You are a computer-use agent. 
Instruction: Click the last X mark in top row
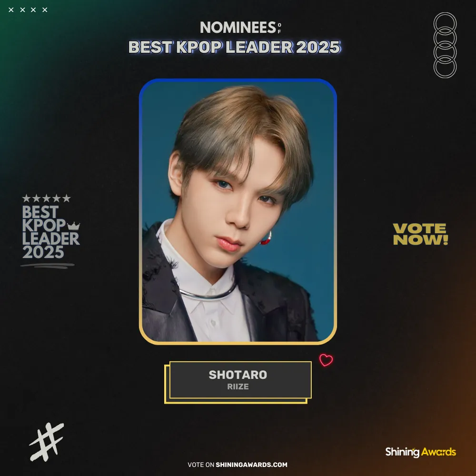pos(45,10)
